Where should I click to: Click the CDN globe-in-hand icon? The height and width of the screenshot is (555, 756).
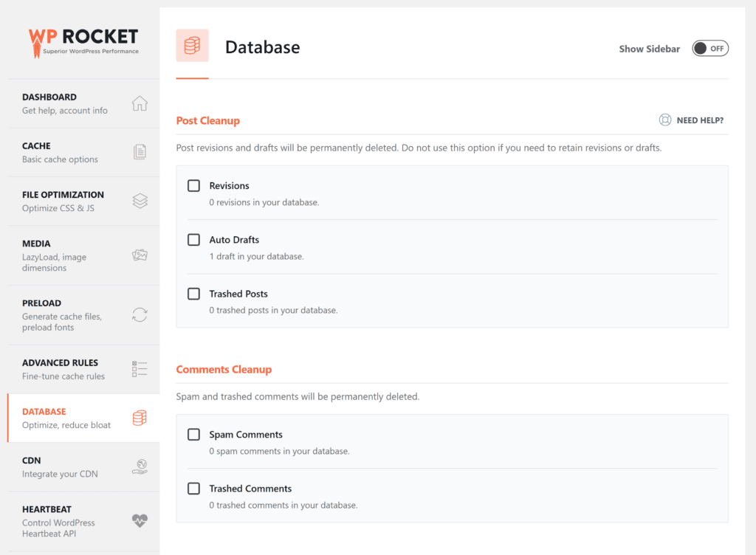point(140,467)
